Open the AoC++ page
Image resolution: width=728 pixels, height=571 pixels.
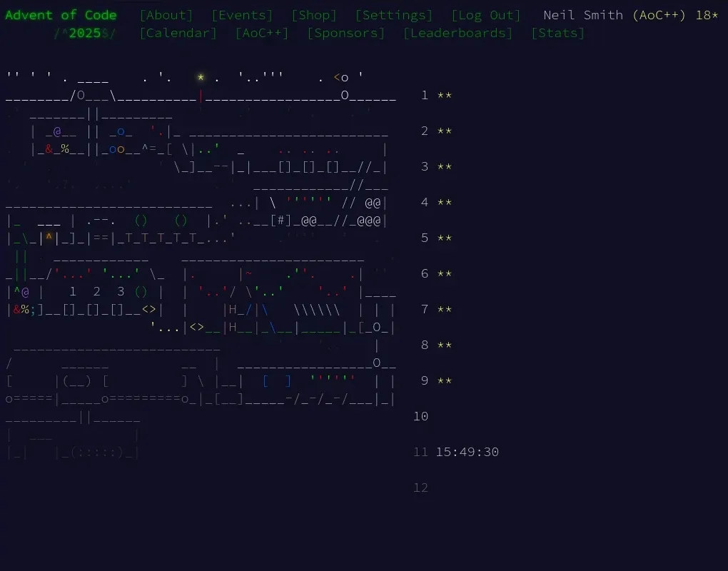click(x=261, y=33)
